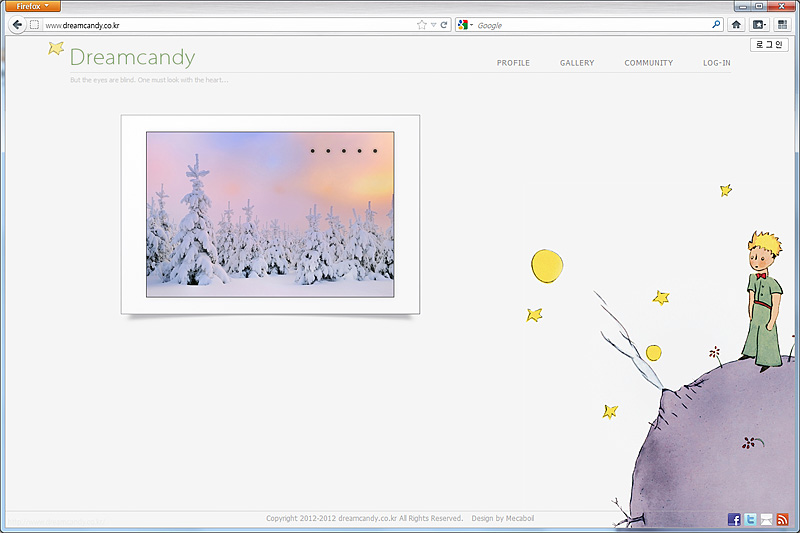
Task: Open the RSS feed icon
Action: (782, 519)
